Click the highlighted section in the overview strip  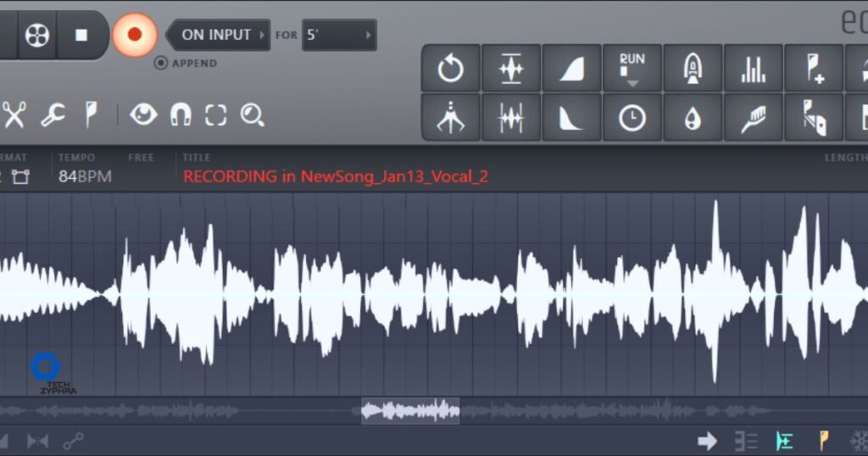click(410, 411)
